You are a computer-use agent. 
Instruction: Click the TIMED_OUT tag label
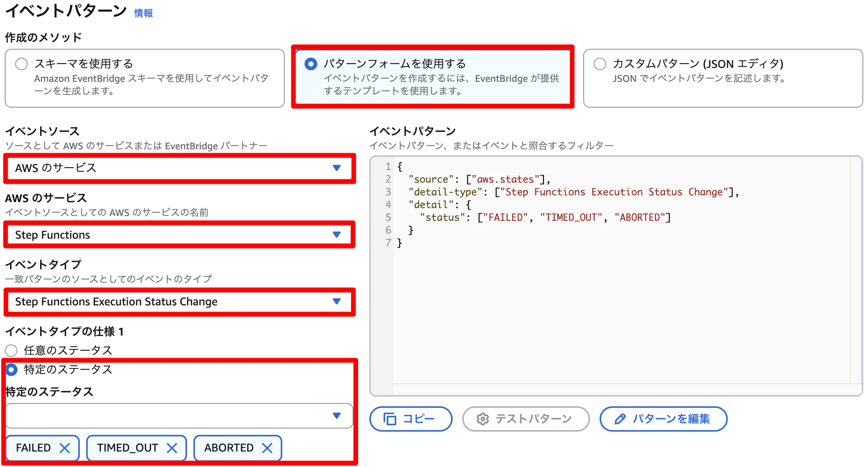(x=127, y=448)
